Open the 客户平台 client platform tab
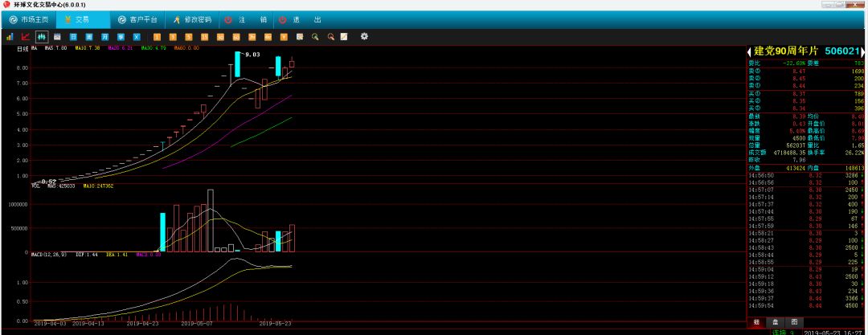This screenshot has width=868, height=335. 137,20
